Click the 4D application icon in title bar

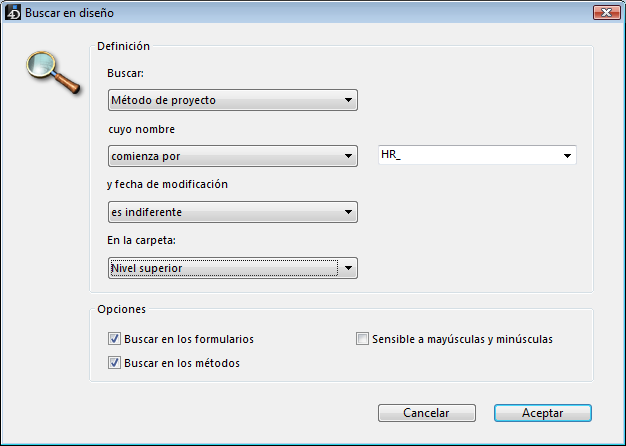click(x=13, y=13)
